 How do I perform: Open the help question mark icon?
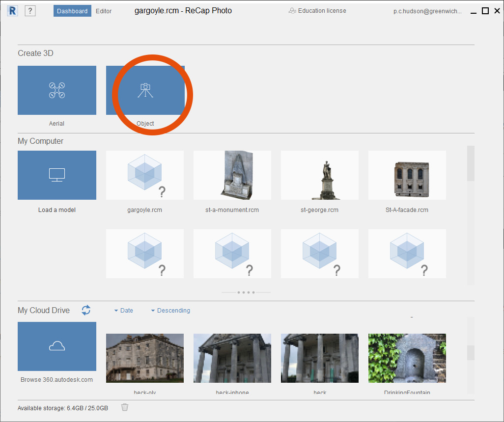[30, 10]
